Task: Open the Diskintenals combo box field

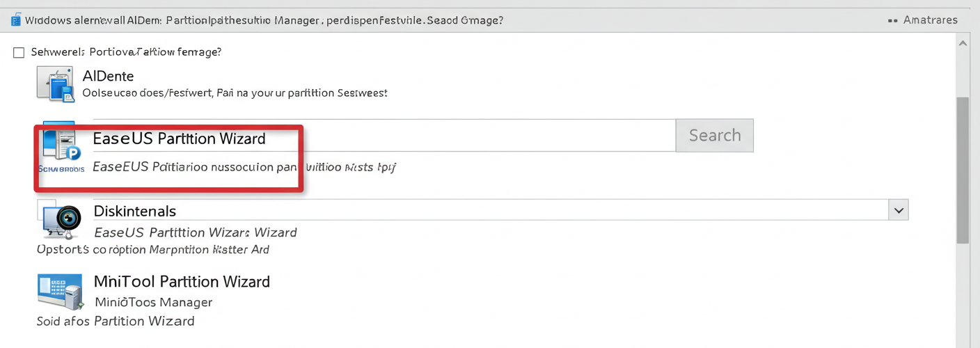Action: click(x=500, y=209)
